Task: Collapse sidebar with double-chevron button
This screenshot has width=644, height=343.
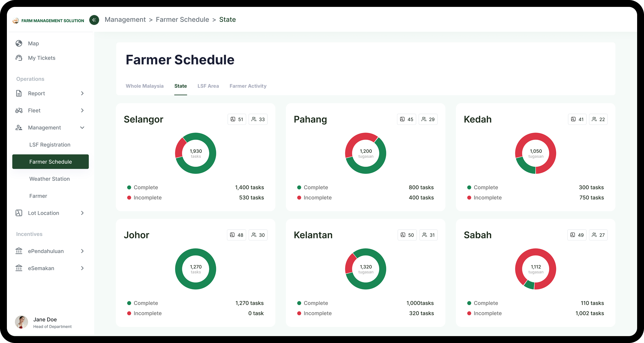Action: click(x=94, y=20)
